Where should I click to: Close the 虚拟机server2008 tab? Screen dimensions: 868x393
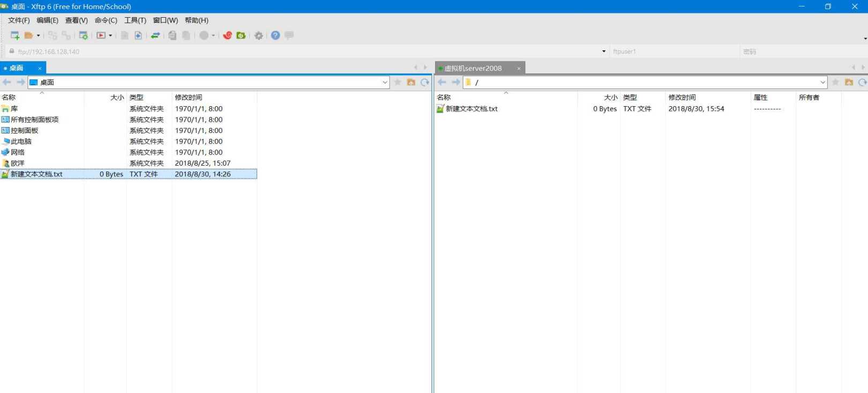(519, 69)
